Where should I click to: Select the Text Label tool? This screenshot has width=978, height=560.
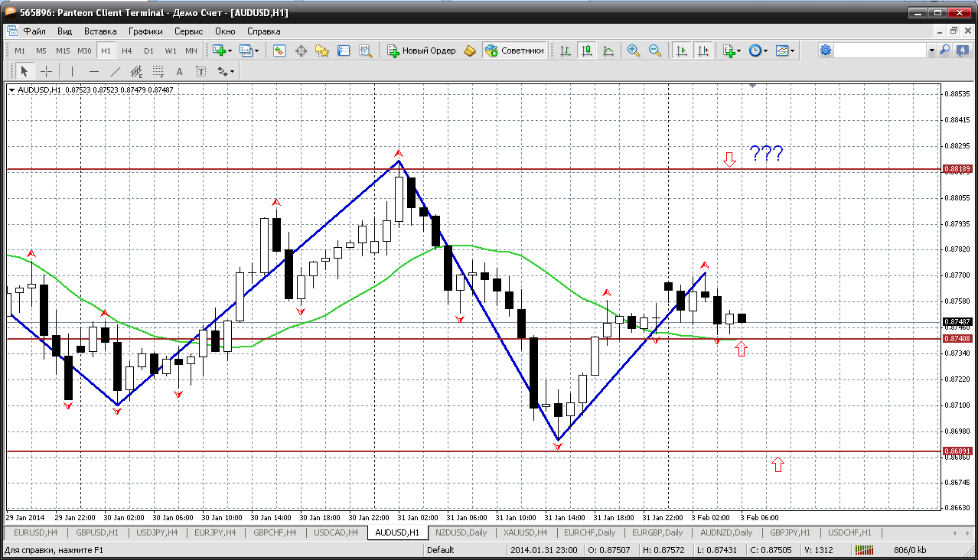pyautogui.click(x=200, y=71)
